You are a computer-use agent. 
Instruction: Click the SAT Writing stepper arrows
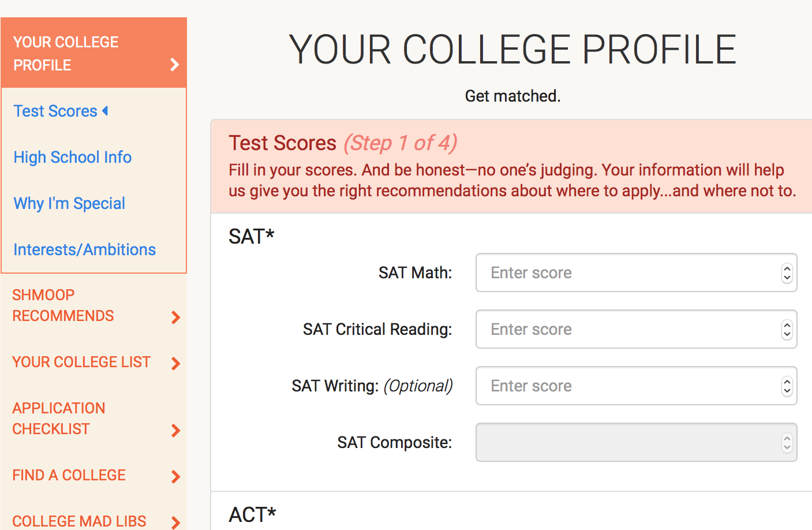tap(787, 386)
